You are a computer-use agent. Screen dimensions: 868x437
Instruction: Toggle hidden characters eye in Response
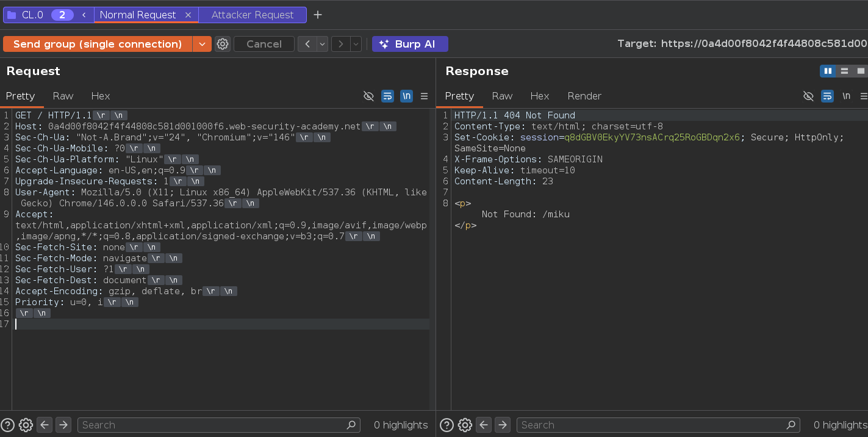(808, 96)
